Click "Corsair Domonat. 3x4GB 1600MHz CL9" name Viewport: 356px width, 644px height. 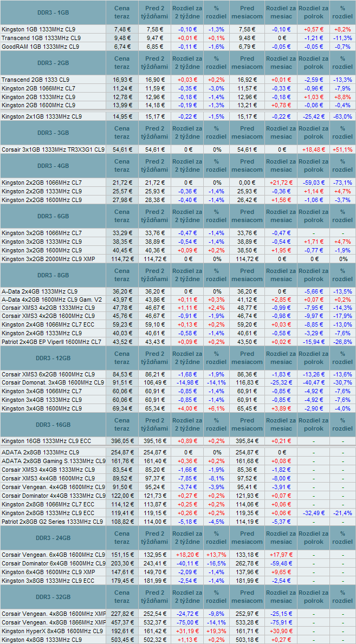pyautogui.click(x=53, y=382)
